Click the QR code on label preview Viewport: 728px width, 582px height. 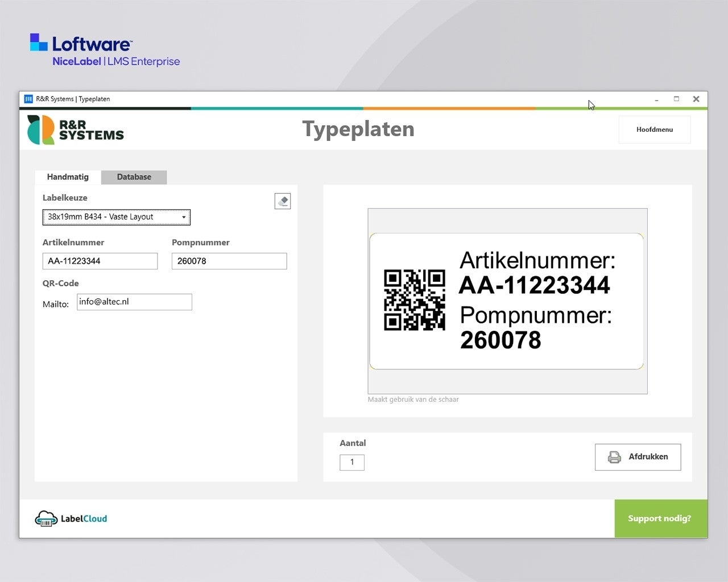click(415, 300)
